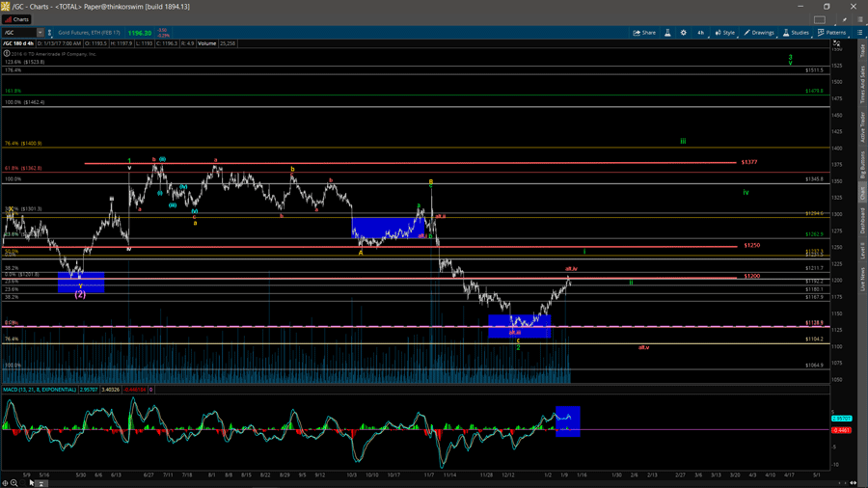The image size is (868, 488).
Task: Select the Charts tab
Action: [17, 19]
